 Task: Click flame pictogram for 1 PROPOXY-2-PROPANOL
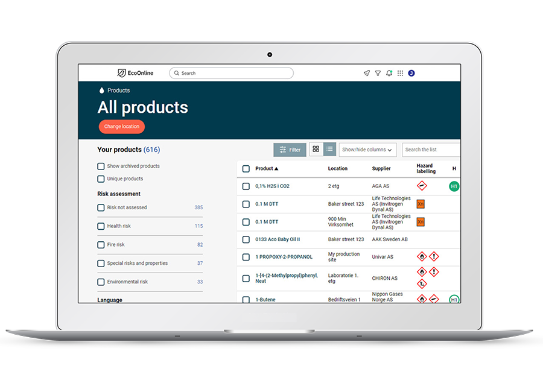tap(422, 256)
